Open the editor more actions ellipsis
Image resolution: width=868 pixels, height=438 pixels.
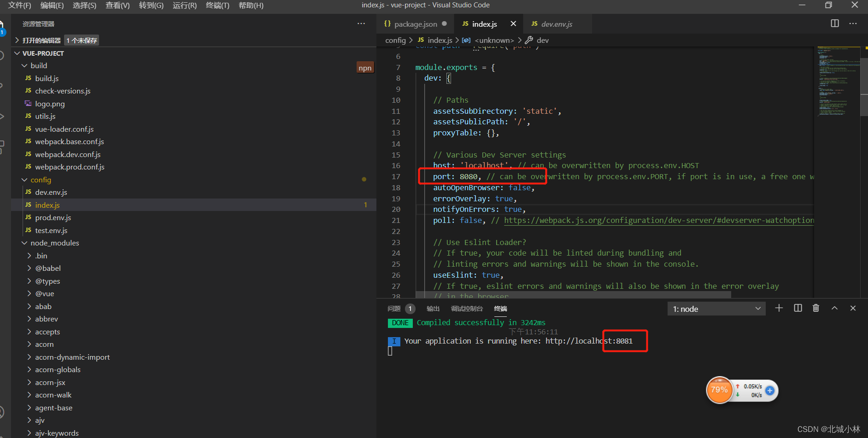pos(853,23)
